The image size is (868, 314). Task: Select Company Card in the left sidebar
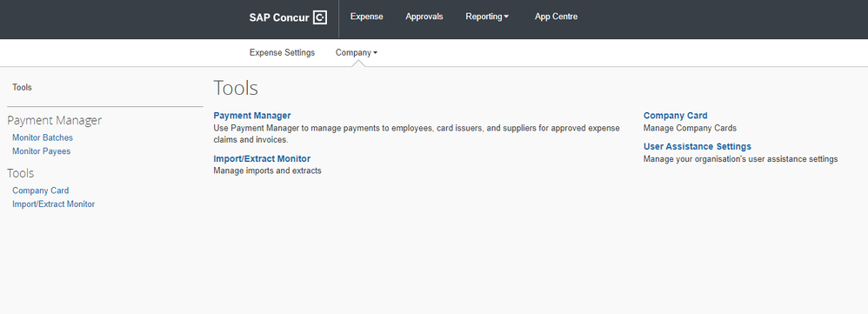pos(40,190)
